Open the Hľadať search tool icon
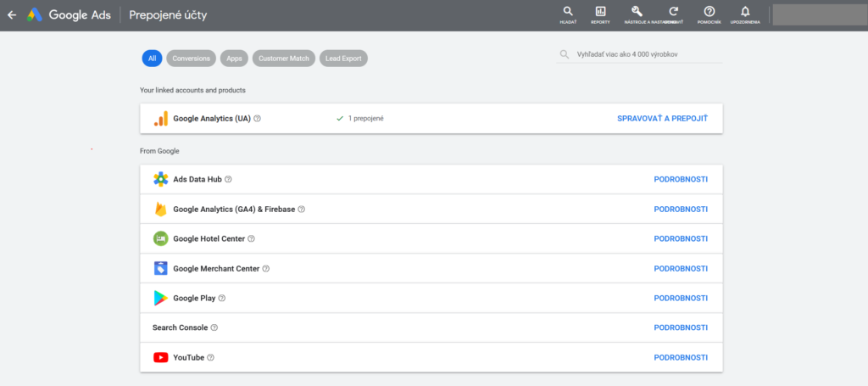 (x=567, y=11)
